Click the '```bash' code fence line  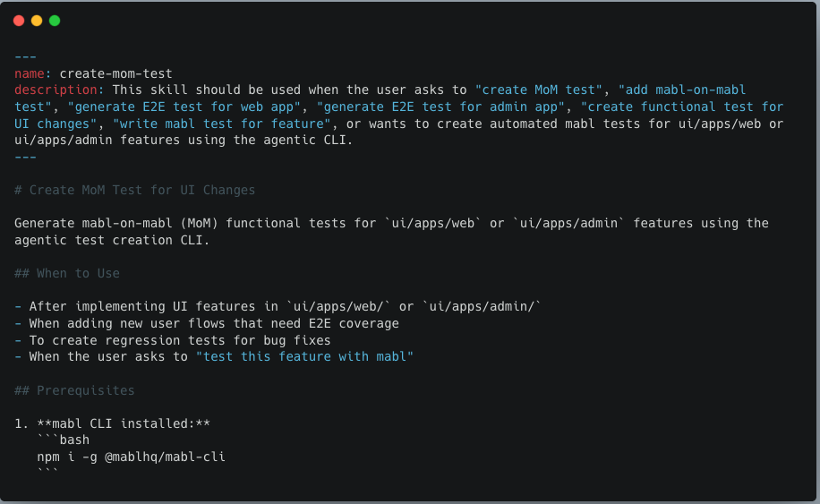(x=64, y=440)
